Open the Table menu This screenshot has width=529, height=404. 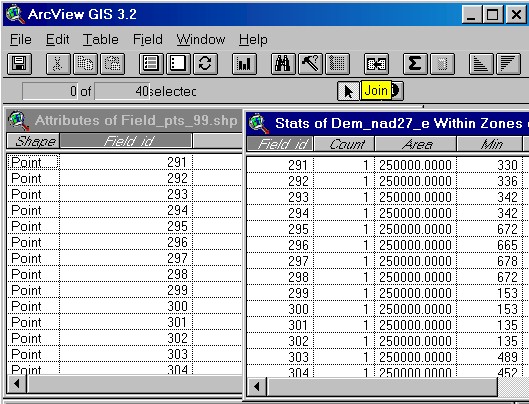point(101,39)
